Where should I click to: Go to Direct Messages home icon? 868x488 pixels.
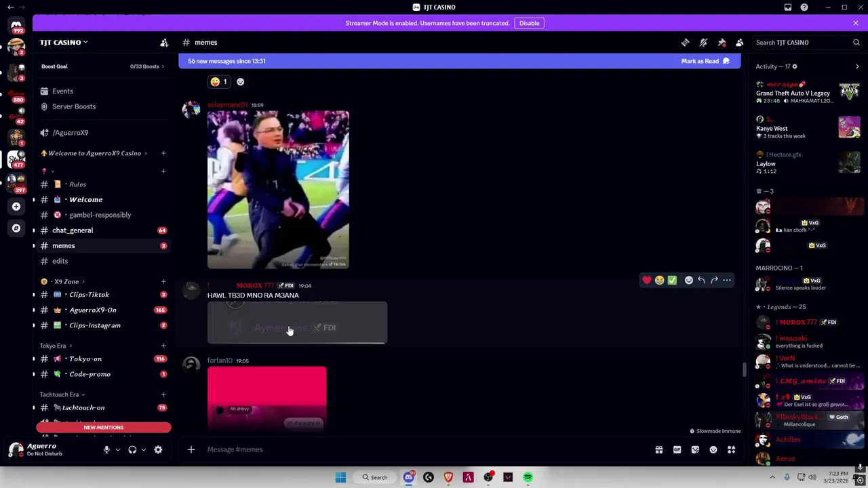[16, 25]
